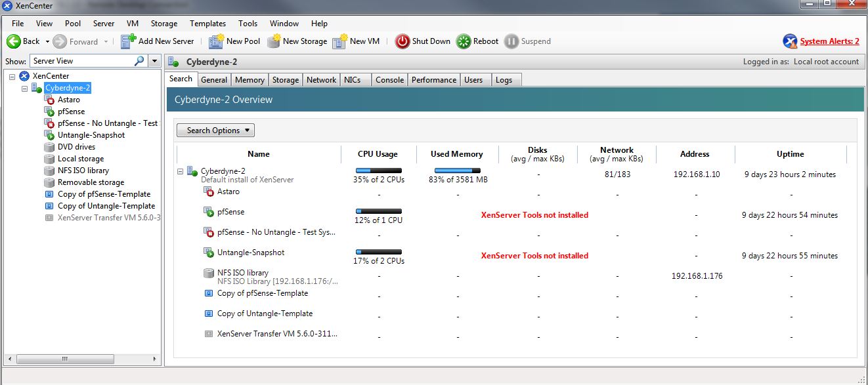Select the XenCenter root node icon
Viewport: 868px width, 385px height.
24,76
